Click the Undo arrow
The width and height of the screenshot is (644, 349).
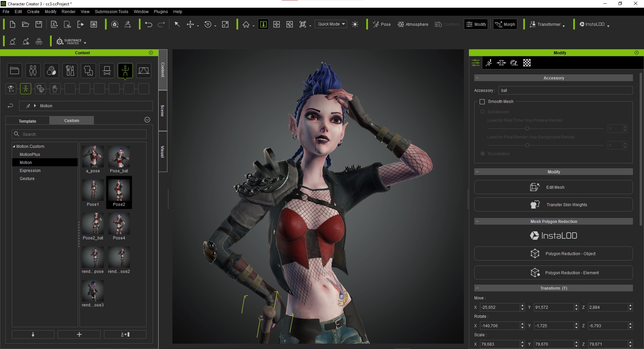coord(149,24)
